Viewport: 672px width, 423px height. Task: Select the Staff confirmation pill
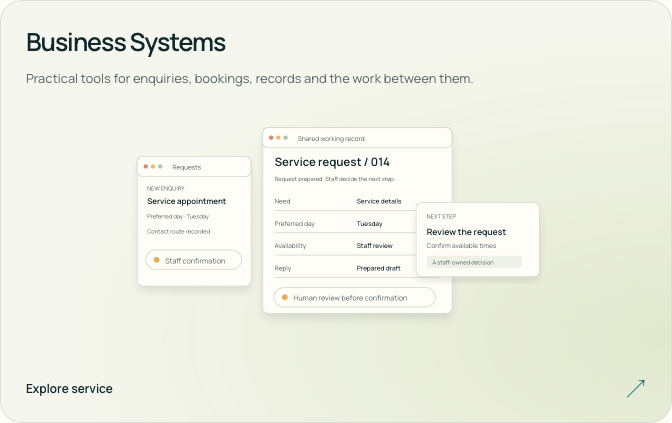tap(194, 260)
